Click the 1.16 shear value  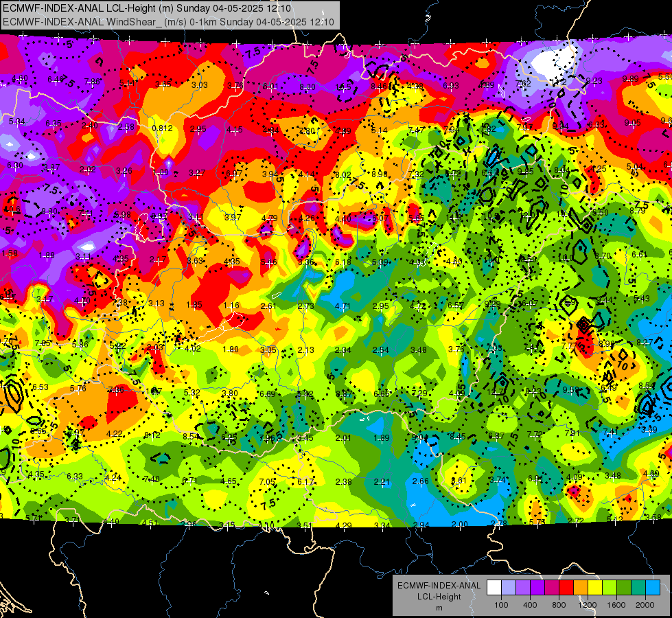click(231, 306)
